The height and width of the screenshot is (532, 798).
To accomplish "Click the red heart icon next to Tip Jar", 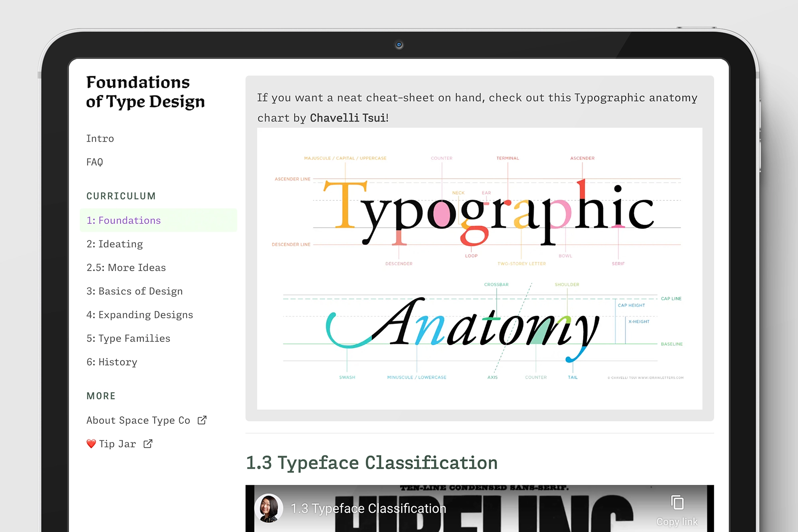I will [91, 444].
